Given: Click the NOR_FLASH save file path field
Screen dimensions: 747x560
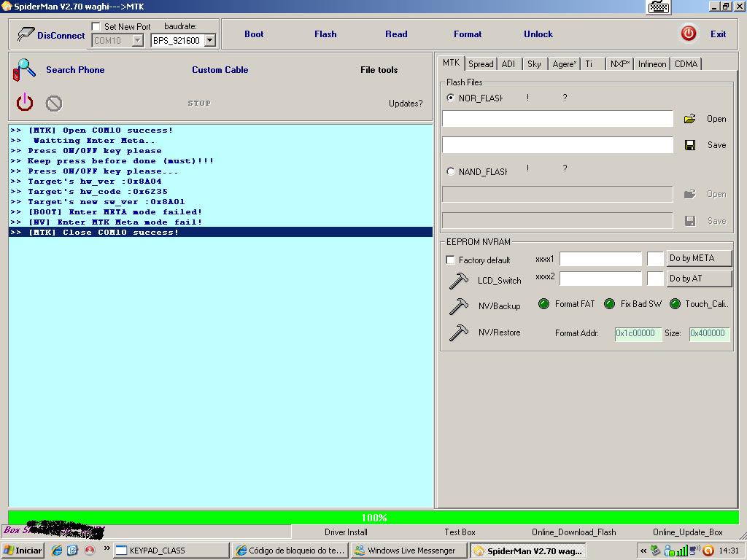Looking at the screenshot, I should tap(557, 145).
